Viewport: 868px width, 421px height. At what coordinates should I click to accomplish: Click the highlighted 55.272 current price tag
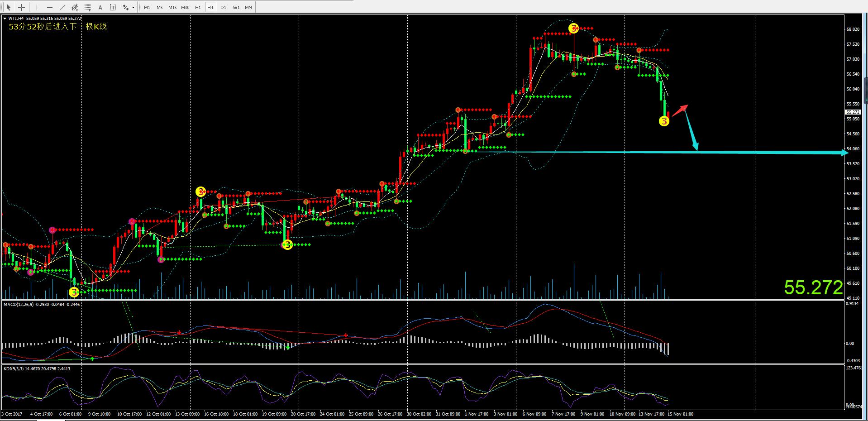[x=853, y=112]
